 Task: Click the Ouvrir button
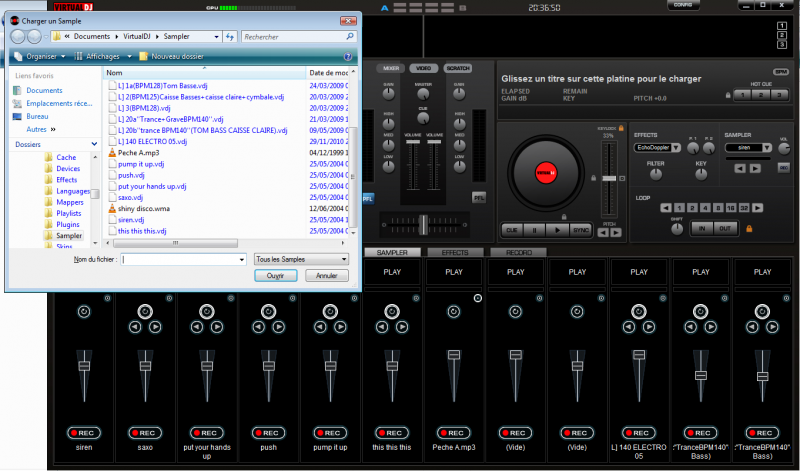[276, 275]
